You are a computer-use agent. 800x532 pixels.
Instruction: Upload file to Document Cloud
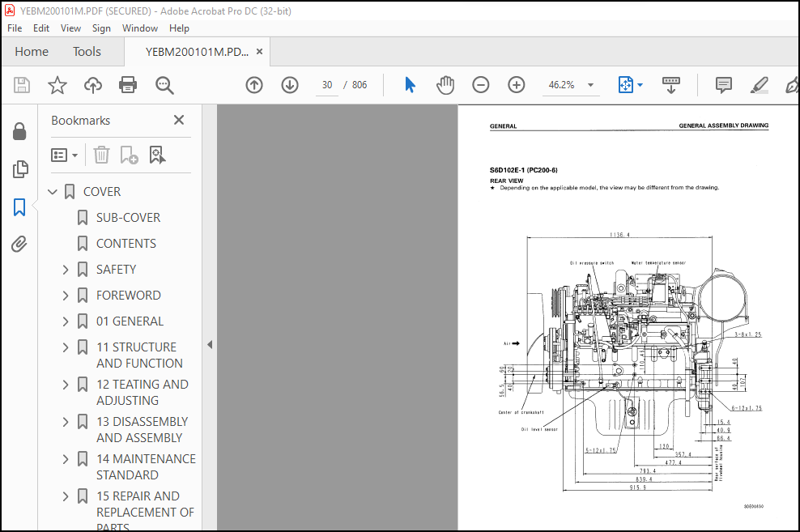93,85
